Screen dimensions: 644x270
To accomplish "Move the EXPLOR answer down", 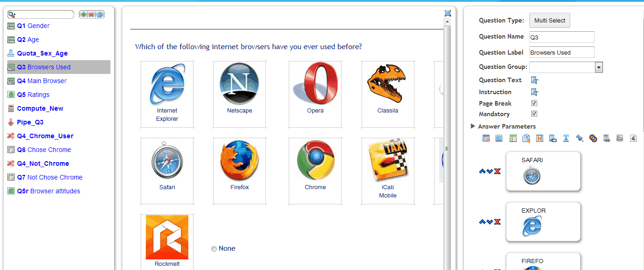I will 490,222.
